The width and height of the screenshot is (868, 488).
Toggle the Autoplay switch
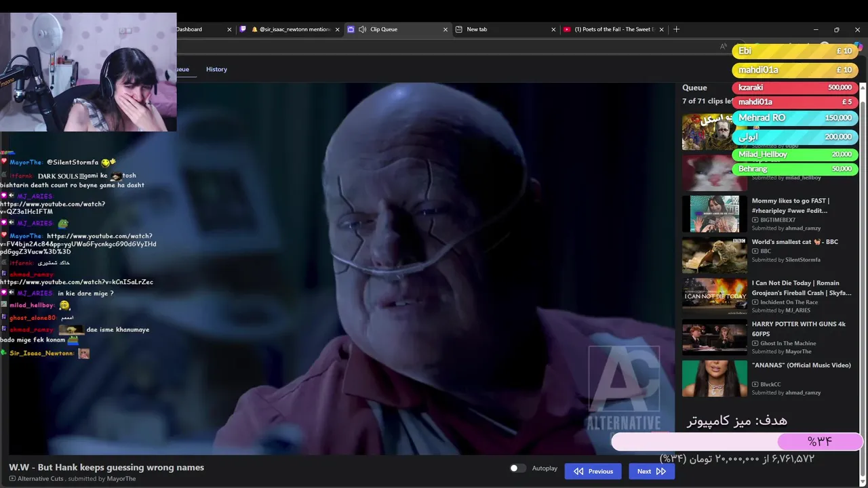[517, 468]
